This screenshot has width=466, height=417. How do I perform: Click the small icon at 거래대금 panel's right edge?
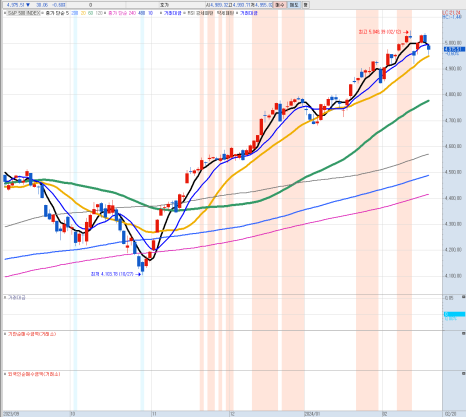pos(463,296)
